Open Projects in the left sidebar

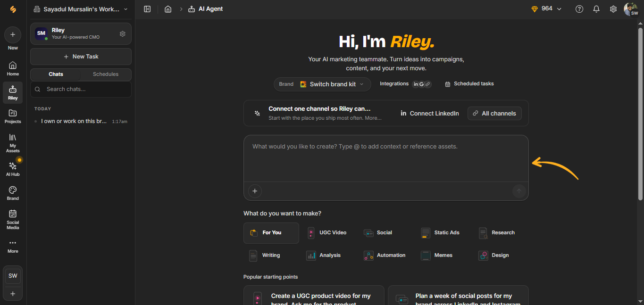click(13, 116)
